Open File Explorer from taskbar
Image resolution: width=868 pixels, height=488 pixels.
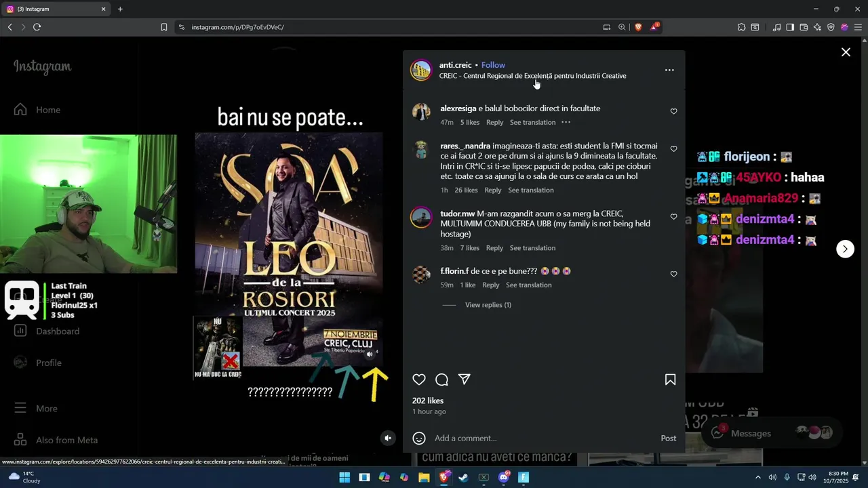tap(424, 477)
